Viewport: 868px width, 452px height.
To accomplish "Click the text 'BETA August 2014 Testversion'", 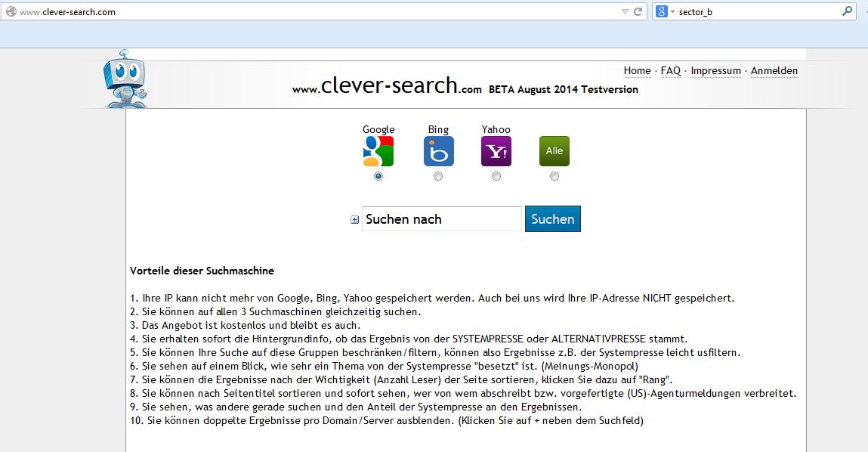I will tap(564, 89).
